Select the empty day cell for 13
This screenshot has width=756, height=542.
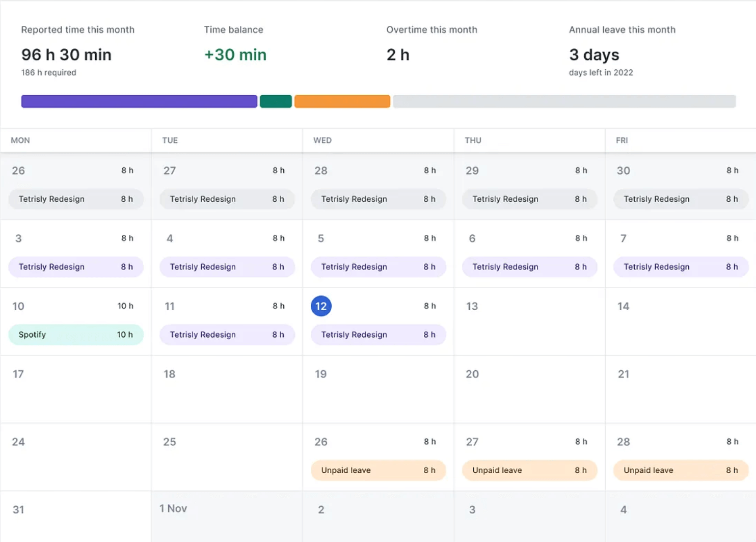point(529,326)
